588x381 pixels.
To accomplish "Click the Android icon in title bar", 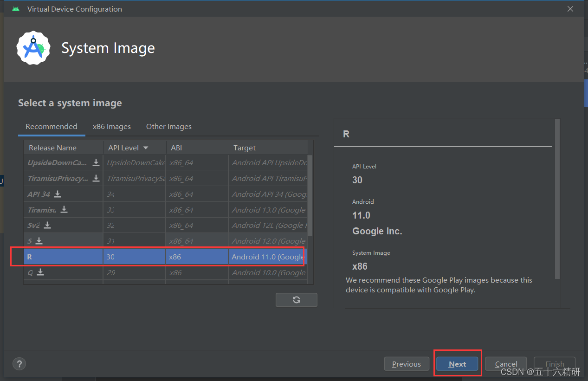I will click(x=16, y=9).
